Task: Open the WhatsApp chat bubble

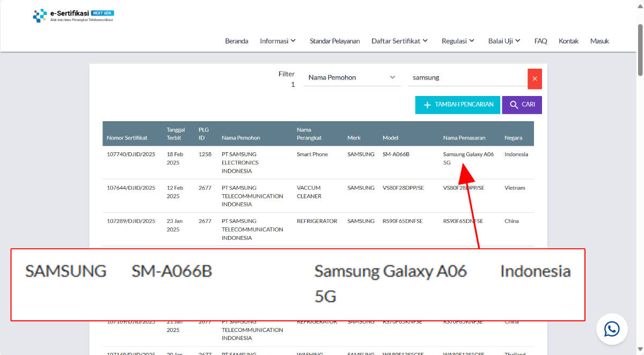Action: tap(612, 329)
